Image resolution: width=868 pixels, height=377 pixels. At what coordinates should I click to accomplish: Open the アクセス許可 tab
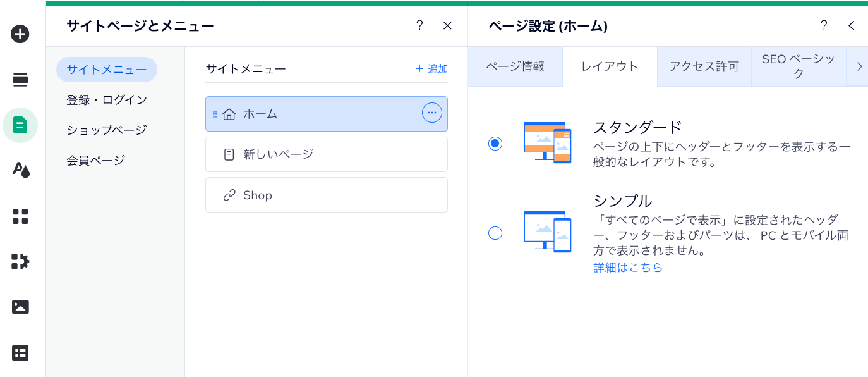704,66
